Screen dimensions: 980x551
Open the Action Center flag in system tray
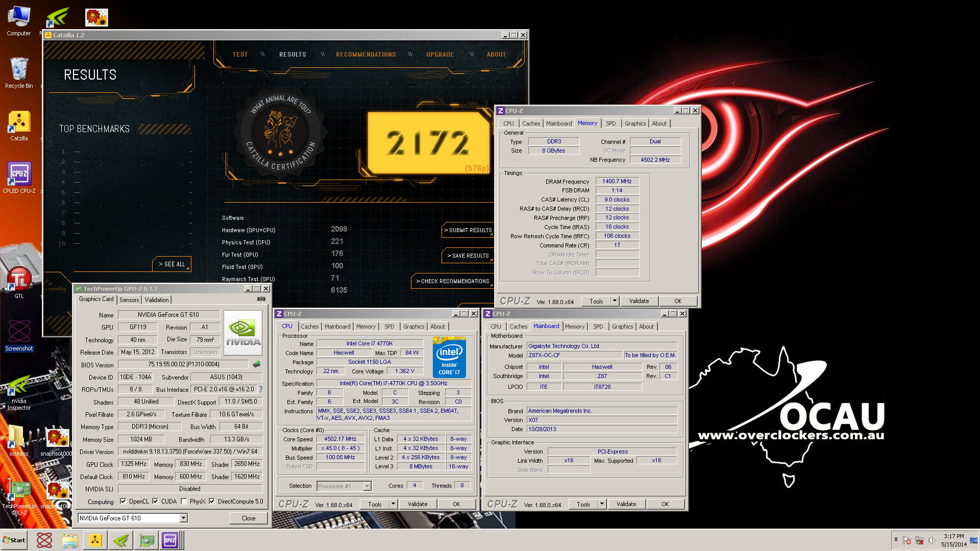[x=907, y=540]
